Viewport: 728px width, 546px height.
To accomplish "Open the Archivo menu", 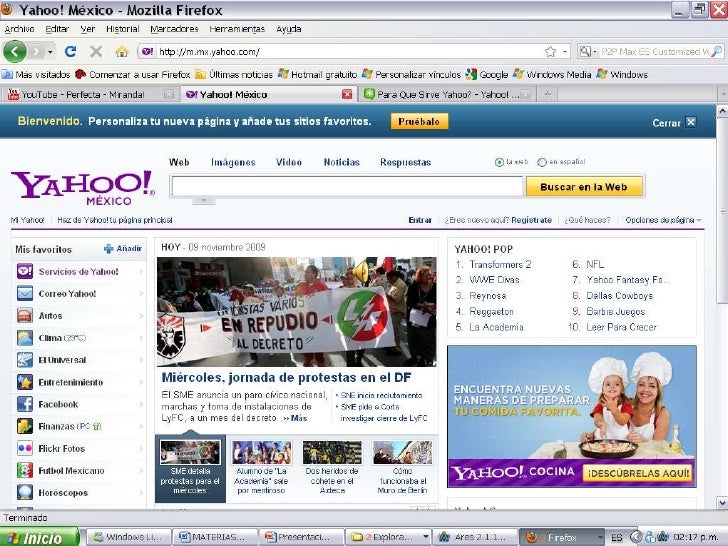I will 20,29.
